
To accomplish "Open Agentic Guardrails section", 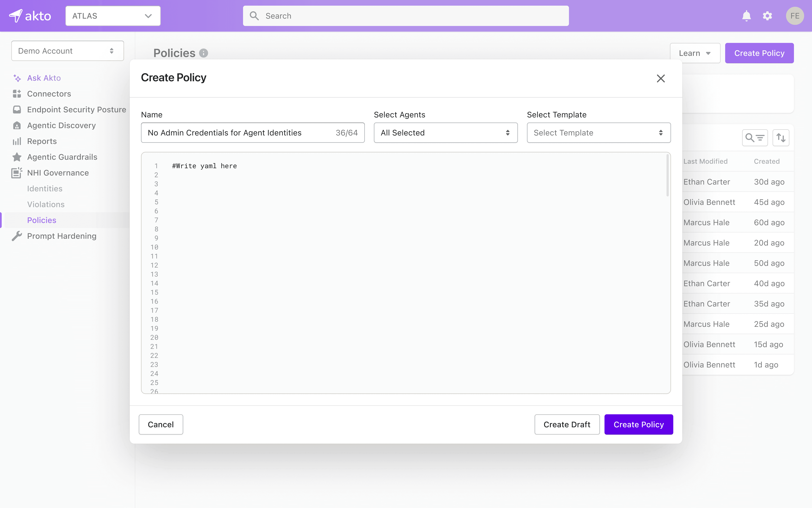I will tap(62, 157).
